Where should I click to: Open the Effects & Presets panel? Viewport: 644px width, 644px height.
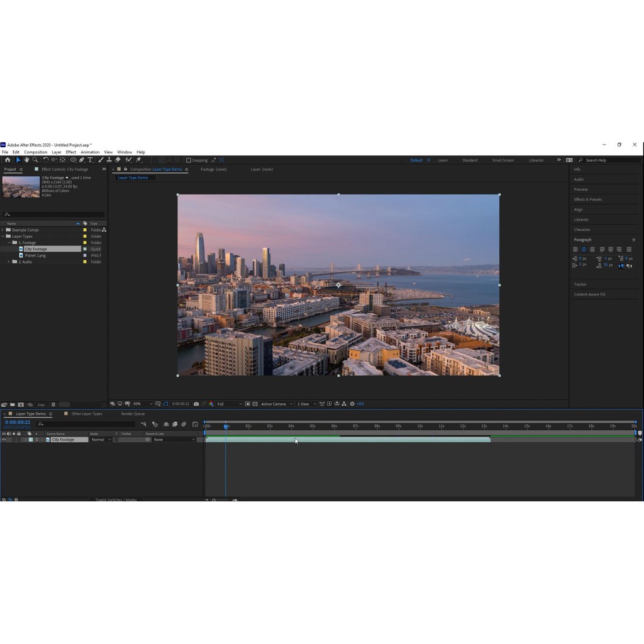click(x=587, y=199)
